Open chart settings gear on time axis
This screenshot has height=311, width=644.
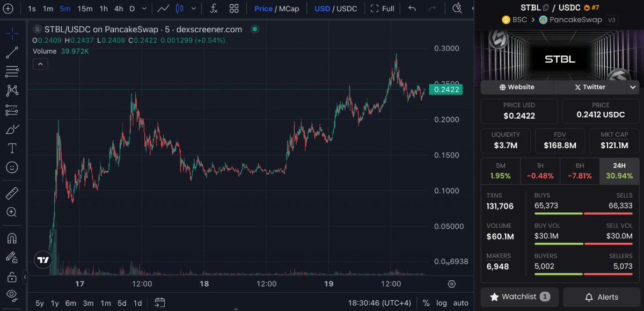(x=452, y=284)
